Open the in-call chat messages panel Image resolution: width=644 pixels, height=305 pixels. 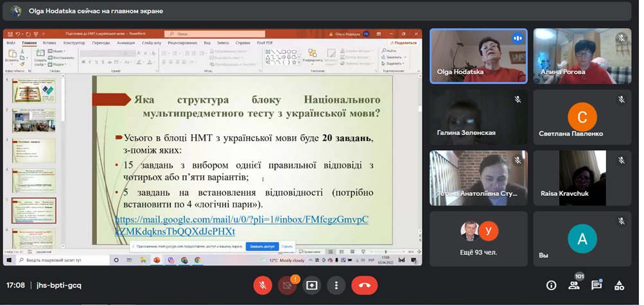point(596,285)
